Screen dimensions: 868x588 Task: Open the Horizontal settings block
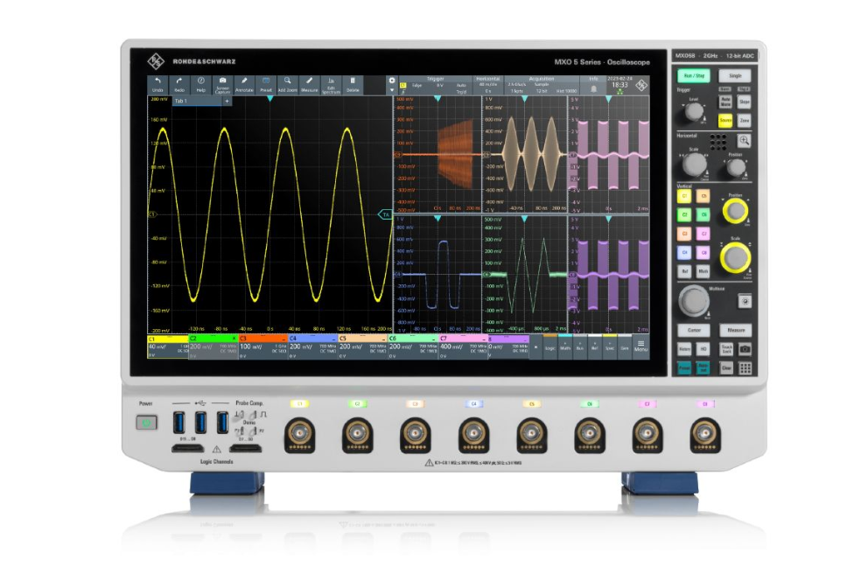[488, 85]
